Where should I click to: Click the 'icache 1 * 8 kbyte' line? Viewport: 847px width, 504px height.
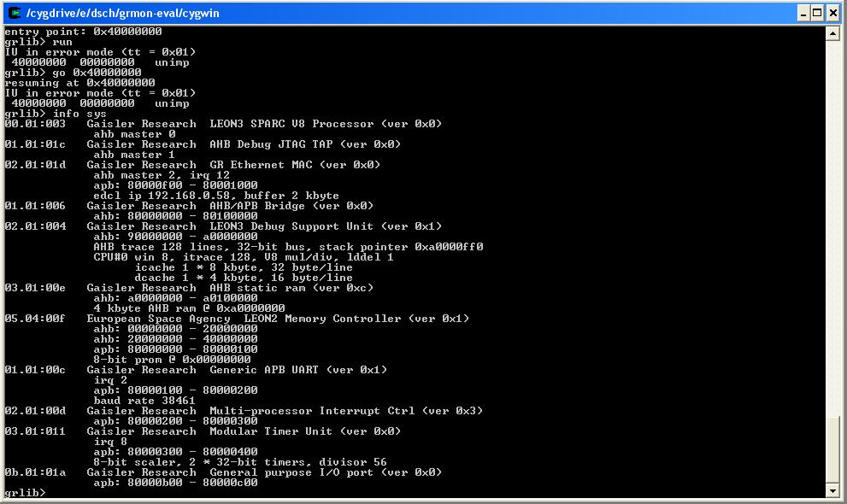click(244, 267)
